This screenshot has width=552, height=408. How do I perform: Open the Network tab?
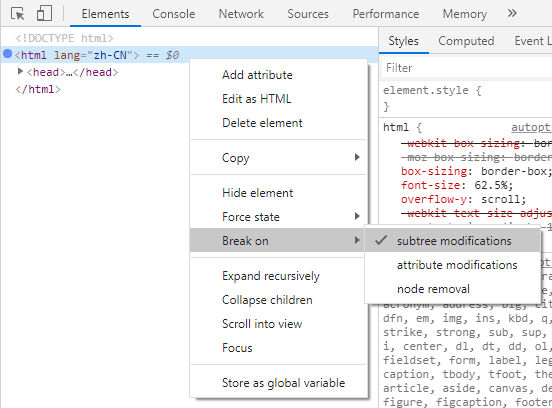click(241, 14)
